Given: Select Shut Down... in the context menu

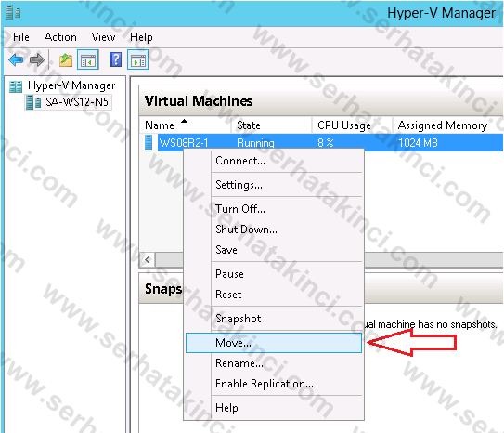Looking at the screenshot, I should point(274,230).
